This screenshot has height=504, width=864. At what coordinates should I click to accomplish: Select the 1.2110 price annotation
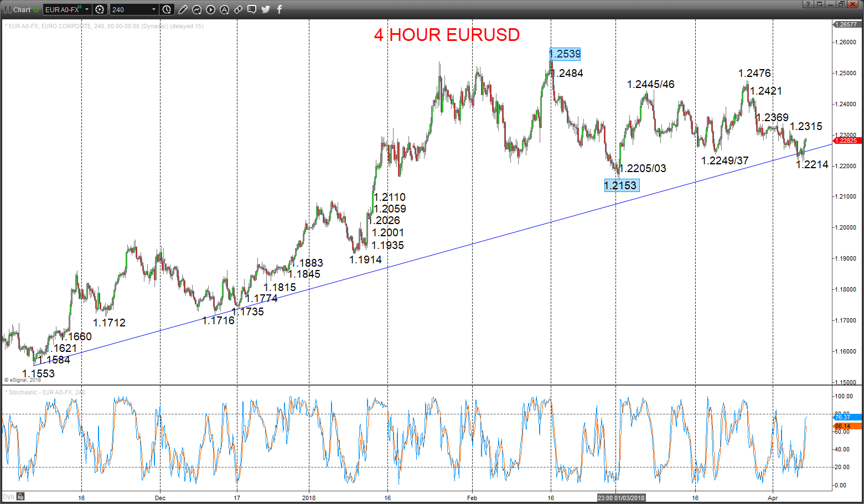point(390,197)
